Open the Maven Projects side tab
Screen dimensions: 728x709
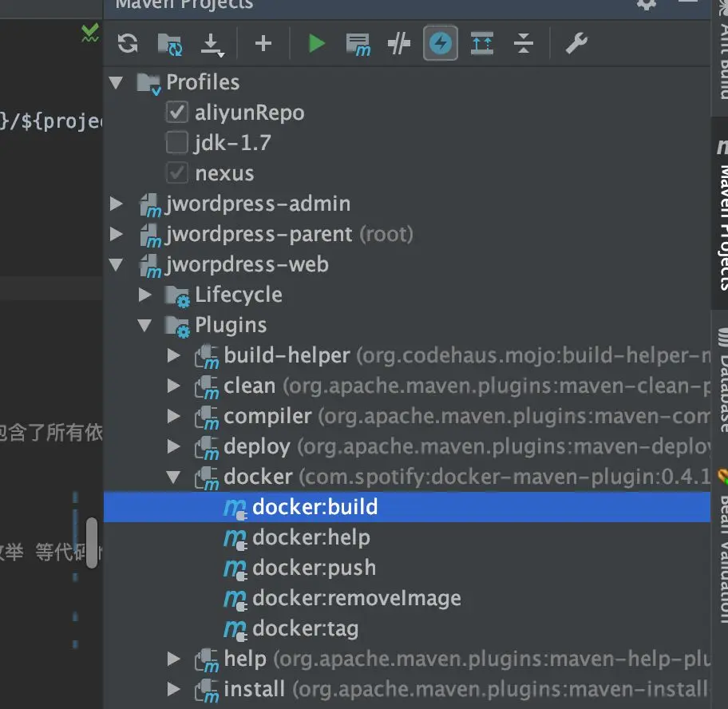point(722,214)
